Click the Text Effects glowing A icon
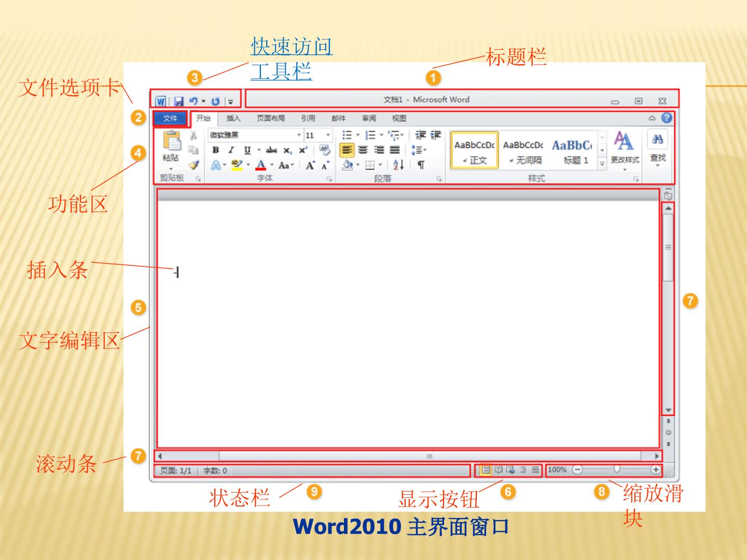This screenshot has height=560, width=747. point(216,165)
